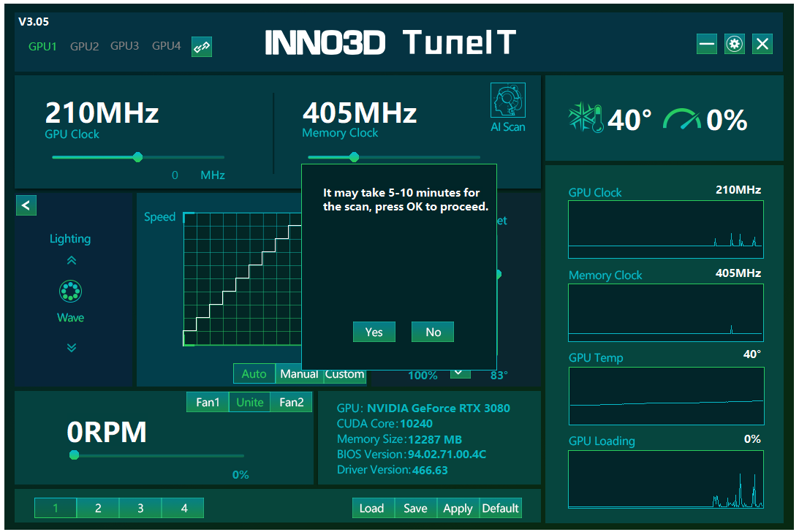Image resolution: width=799 pixels, height=532 pixels.
Task: Select the GPU3 tab
Action: pyautogui.click(x=124, y=46)
